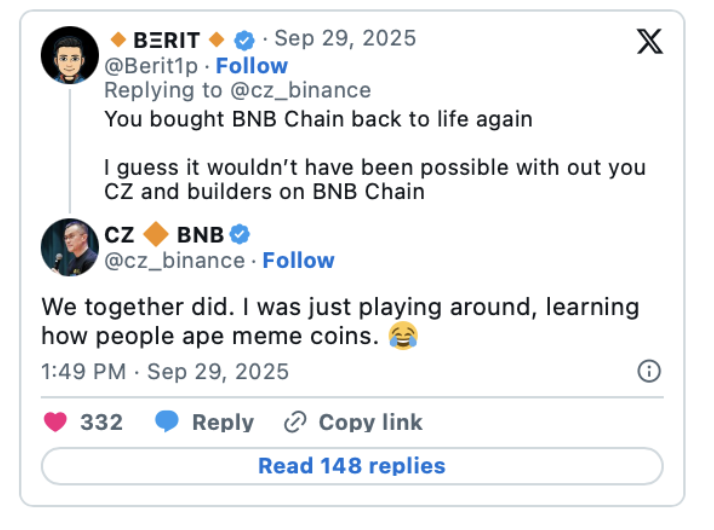Click the CZ BNB display name
Image resolution: width=714 pixels, height=530 pixels.
click(x=165, y=235)
